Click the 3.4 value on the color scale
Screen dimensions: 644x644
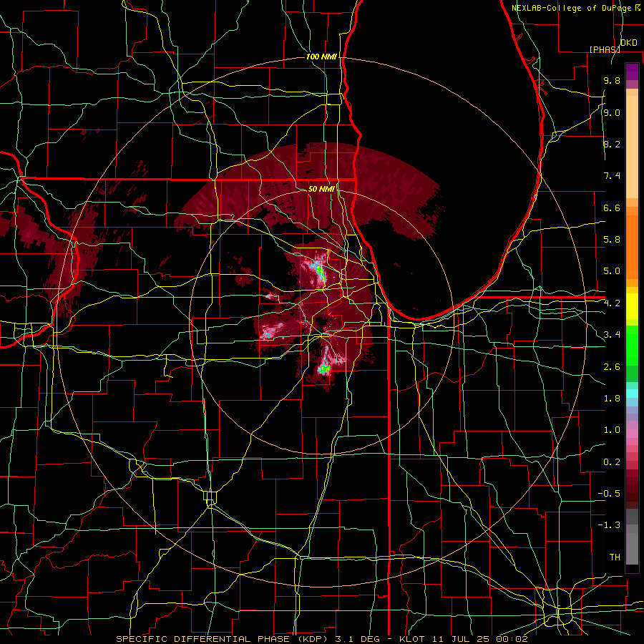612,335
